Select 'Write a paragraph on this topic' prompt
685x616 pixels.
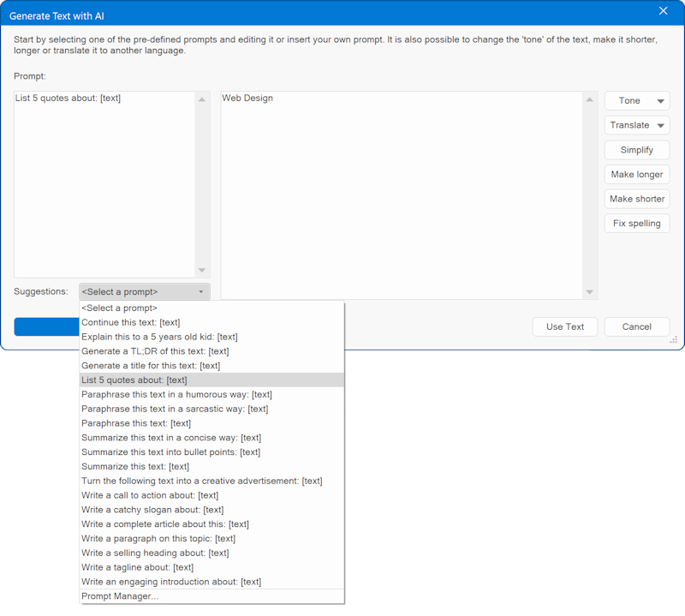point(211,539)
